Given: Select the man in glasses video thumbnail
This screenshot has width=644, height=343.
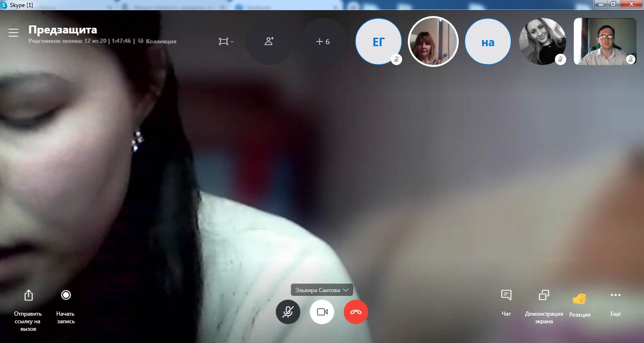Looking at the screenshot, I should click(604, 41).
